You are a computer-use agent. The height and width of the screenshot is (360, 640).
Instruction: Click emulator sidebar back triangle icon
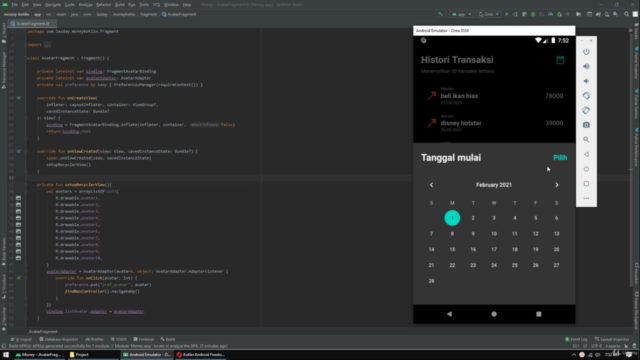pyautogui.click(x=586, y=154)
